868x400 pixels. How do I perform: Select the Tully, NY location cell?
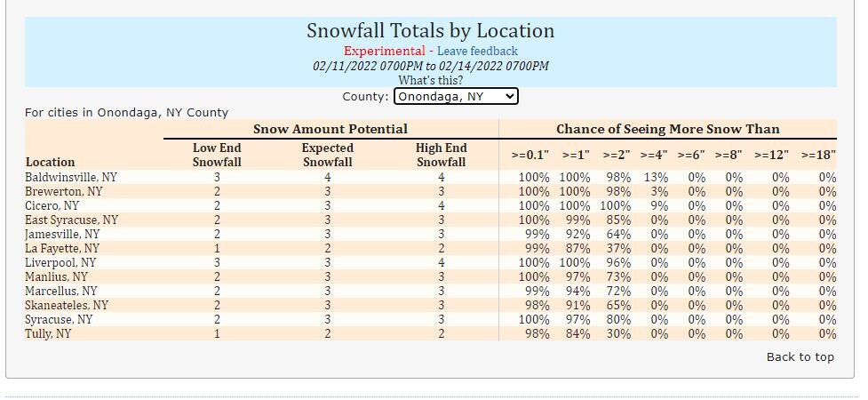(x=48, y=334)
